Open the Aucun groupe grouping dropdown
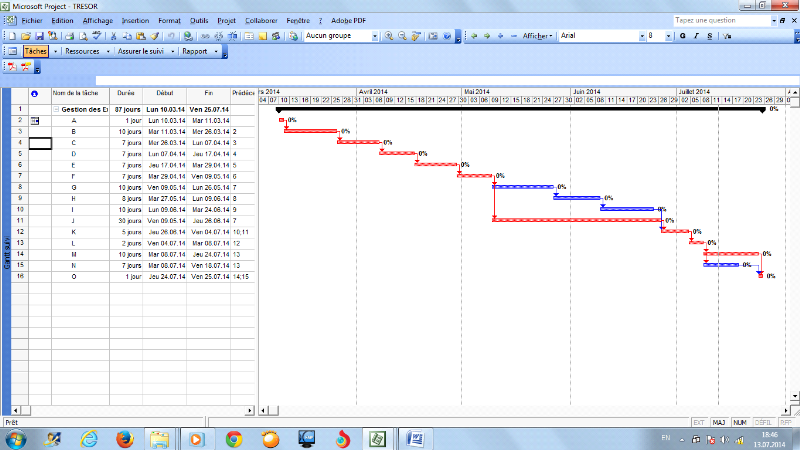 [375, 36]
